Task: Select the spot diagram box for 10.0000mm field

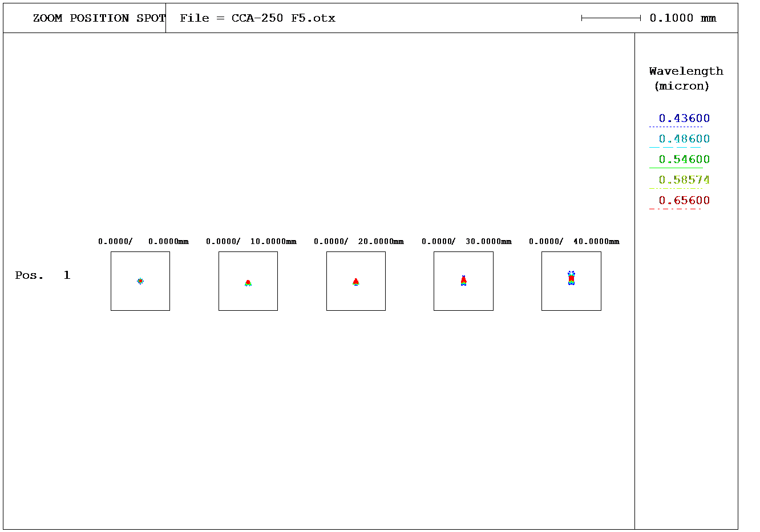Action: click(248, 281)
